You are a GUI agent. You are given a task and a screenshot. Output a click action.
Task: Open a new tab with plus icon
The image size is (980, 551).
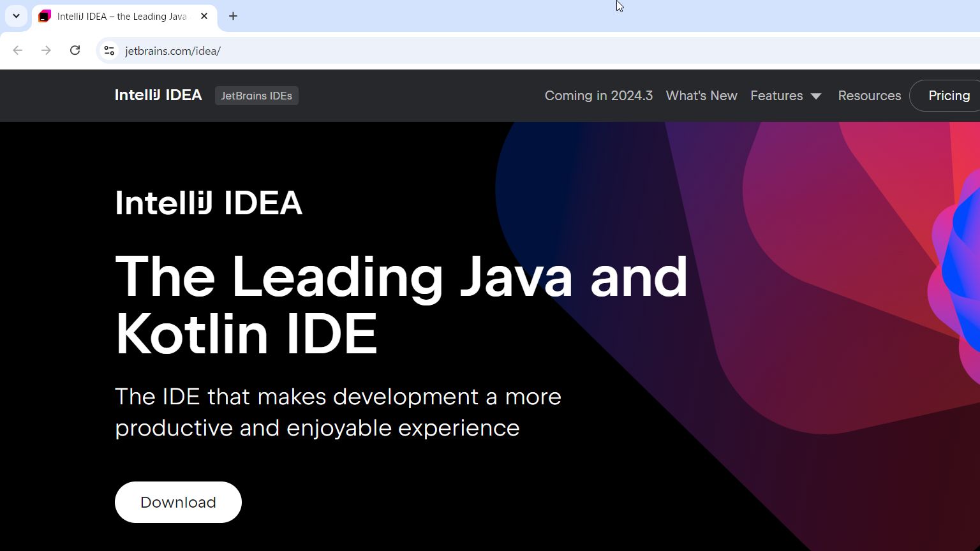point(233,16)
